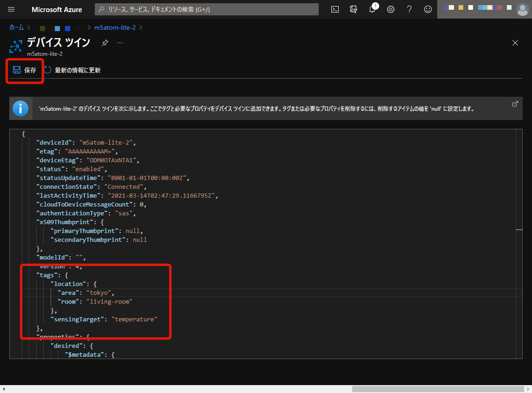Click the "status": "enabled" line
Image resolution: width=532 pixels, height=393 pixels.
pyautogui.click(x=72, y=169)
